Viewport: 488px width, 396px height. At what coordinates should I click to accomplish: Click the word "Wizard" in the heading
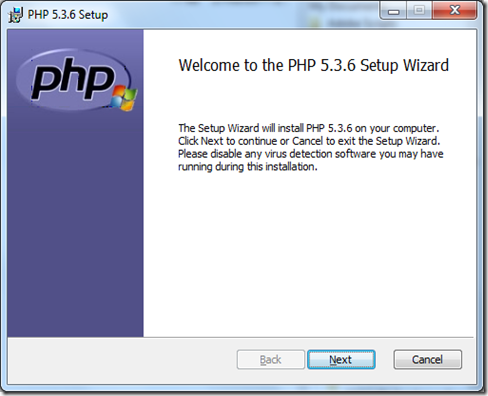click(x=426, y=65)
